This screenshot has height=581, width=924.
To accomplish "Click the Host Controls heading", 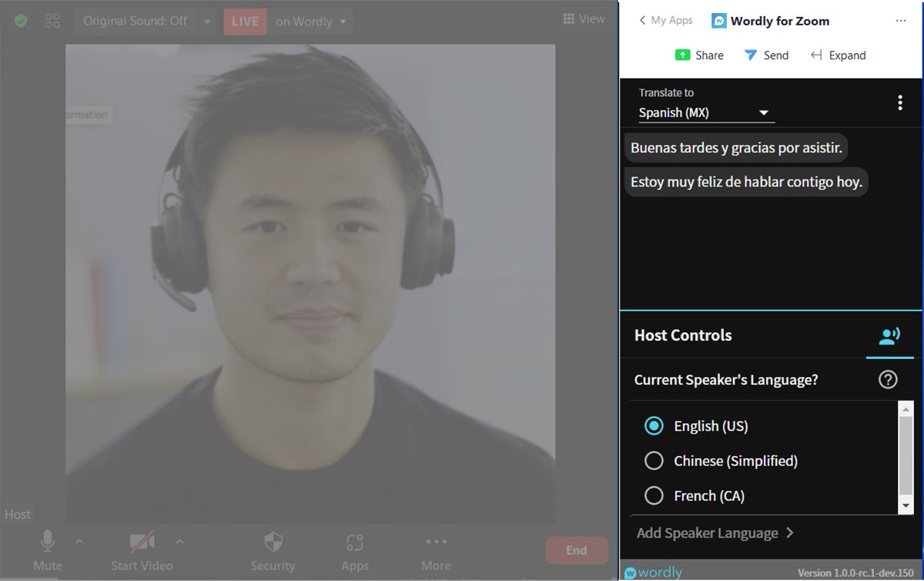I will (x=683, y=335).
